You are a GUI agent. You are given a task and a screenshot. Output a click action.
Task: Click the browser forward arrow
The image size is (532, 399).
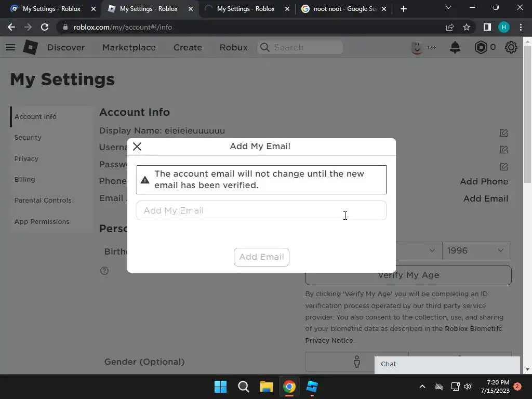pyautogui.click(x=28, y=27)
